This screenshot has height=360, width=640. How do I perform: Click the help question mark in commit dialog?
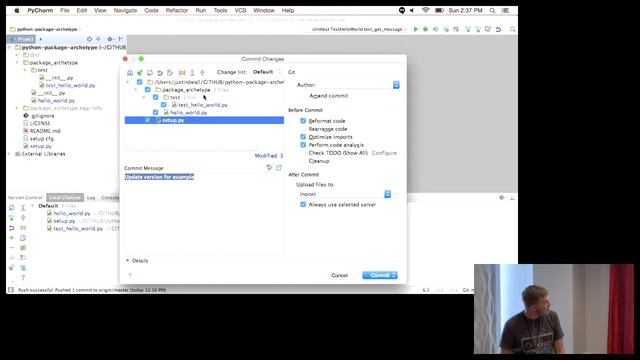pos(130,275)
